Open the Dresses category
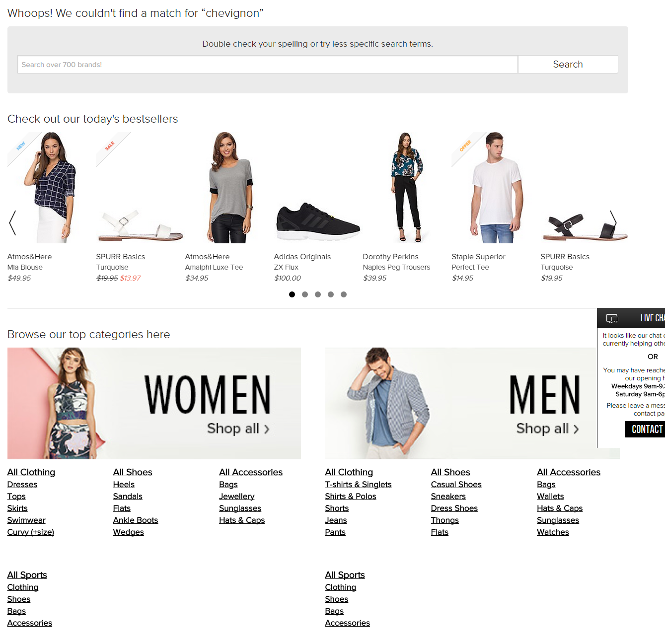This screenshot has height=644, width=665. tap(22, 485)
